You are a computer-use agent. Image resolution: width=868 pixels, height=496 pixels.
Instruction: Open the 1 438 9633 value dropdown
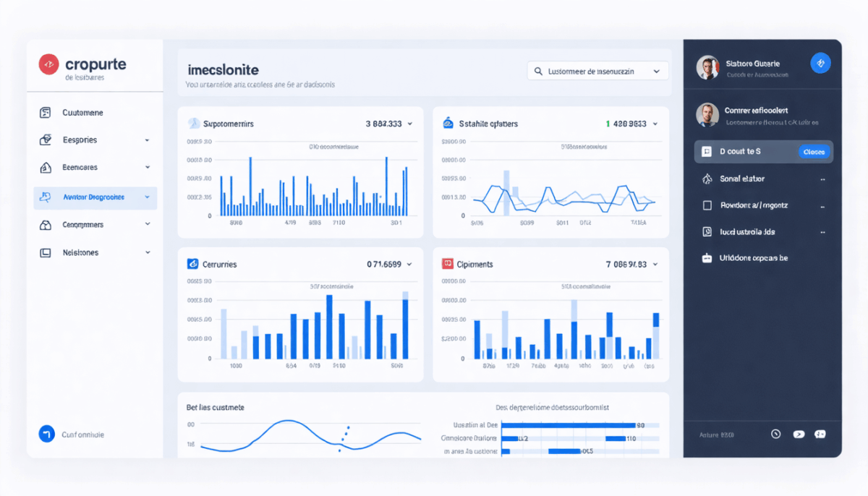tap(655, 124)
